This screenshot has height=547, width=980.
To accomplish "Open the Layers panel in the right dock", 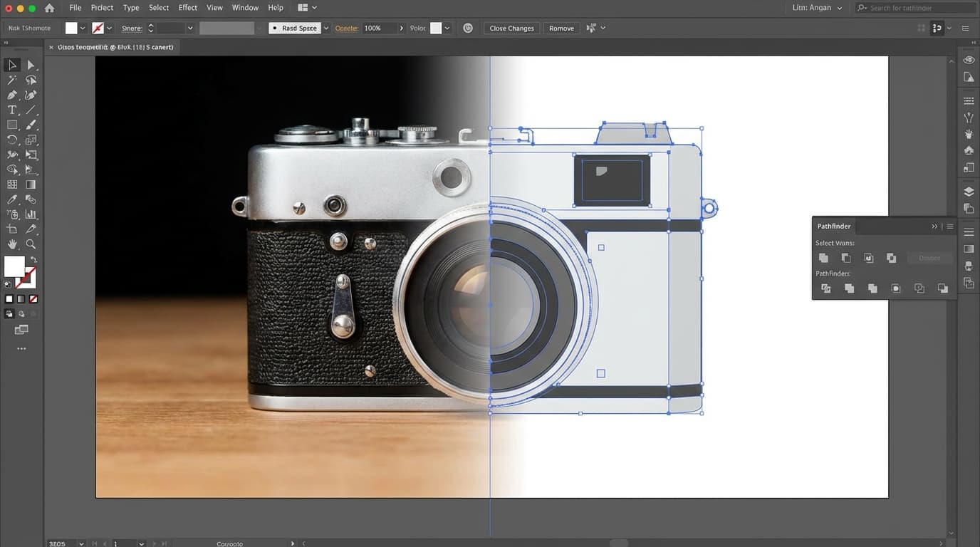I will point(968,191).
